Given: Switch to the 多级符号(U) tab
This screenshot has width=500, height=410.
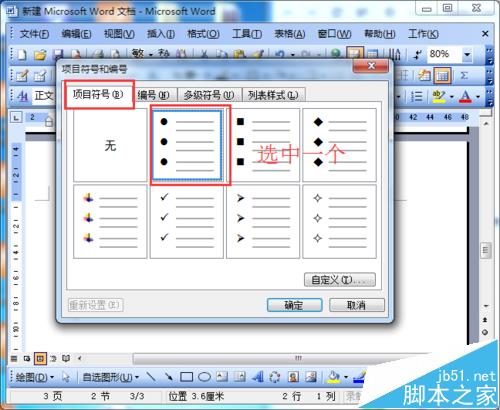Looking at the screenshot, I should click(x=209, y=95).
